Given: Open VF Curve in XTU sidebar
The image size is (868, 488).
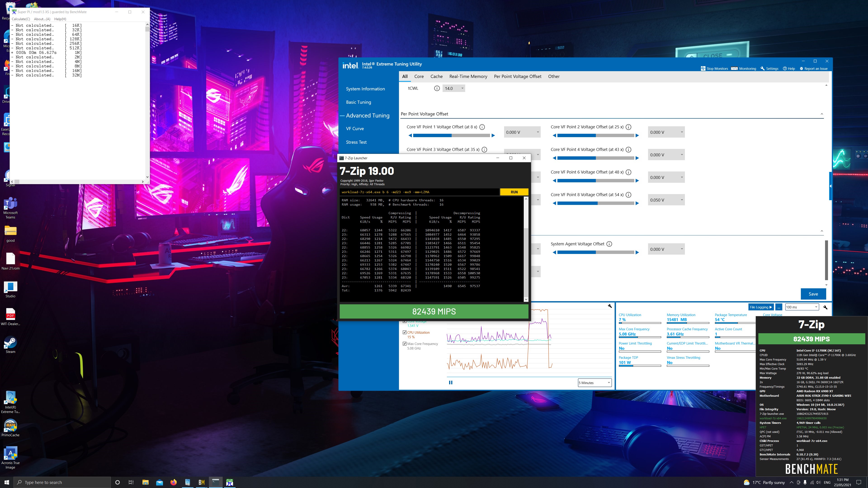Looking at the screenshot, I should coord(355,129).
